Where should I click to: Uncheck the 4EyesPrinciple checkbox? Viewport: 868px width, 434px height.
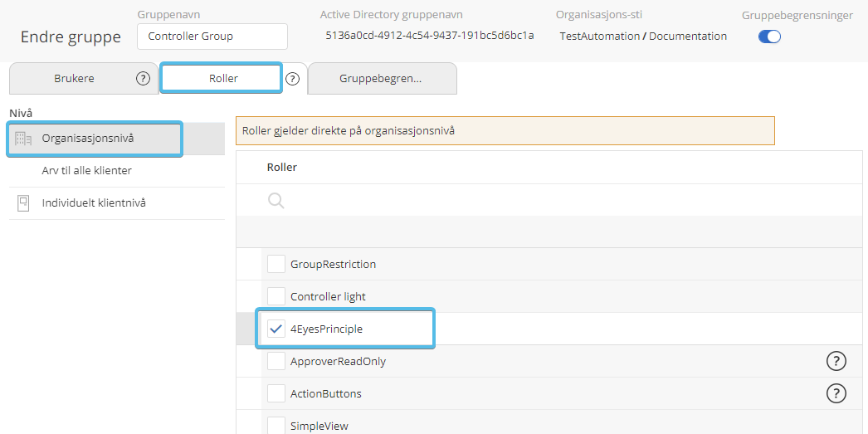point(276,329)
